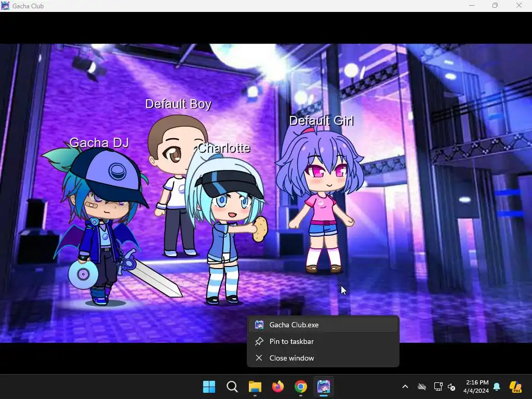This screenshot has height=399, width=532.
Task: Click the "Gacha DJ" name label
Action: [99, 142]
